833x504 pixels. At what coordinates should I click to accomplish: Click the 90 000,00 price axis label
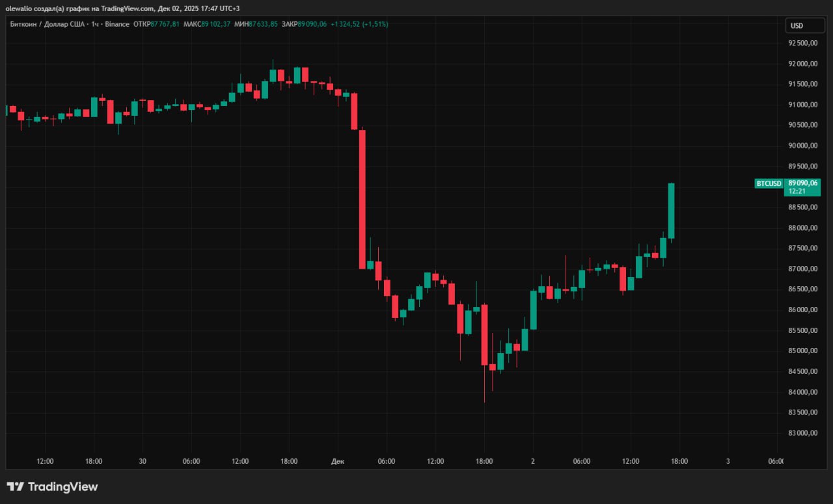pyautogui.click(x=803, y=146)
